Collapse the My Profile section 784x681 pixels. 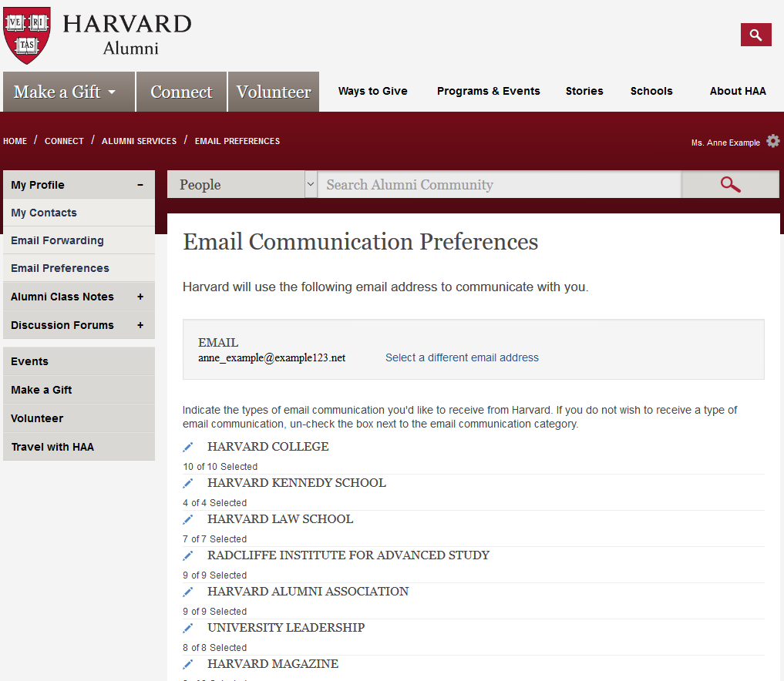[140, 185]
